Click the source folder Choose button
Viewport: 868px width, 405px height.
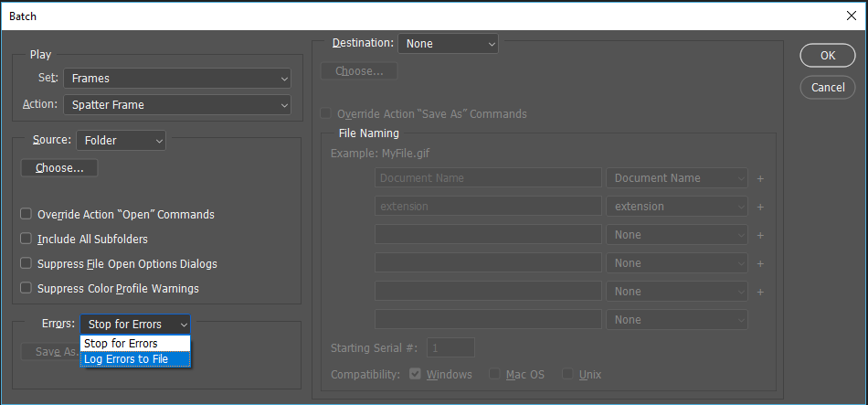[59, 168]
